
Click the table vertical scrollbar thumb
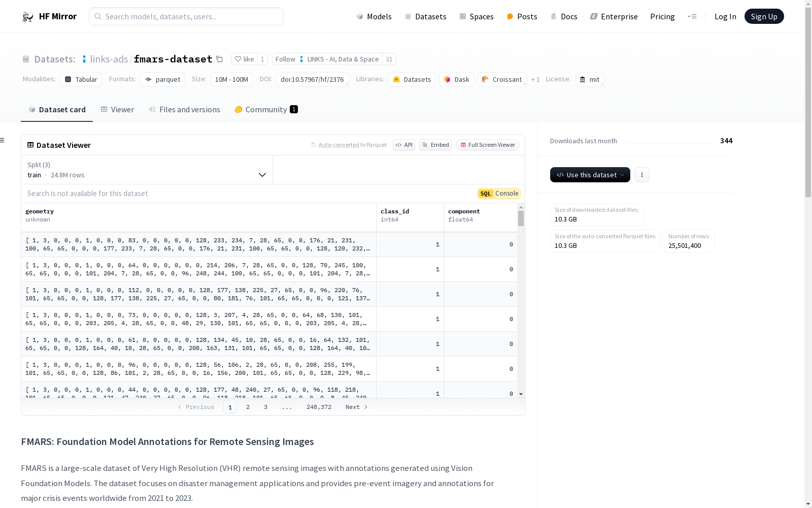[x=521, y=218]
